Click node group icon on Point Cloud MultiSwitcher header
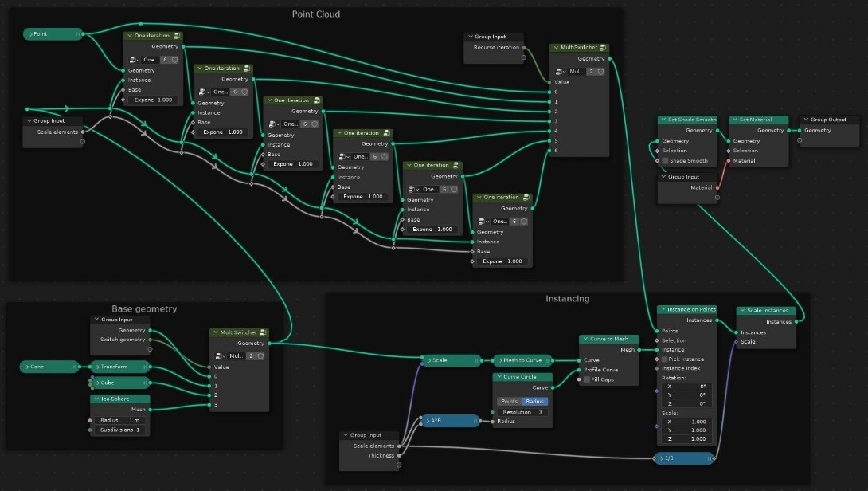Viewport: 868px width, 491px height. pos(603,48)
